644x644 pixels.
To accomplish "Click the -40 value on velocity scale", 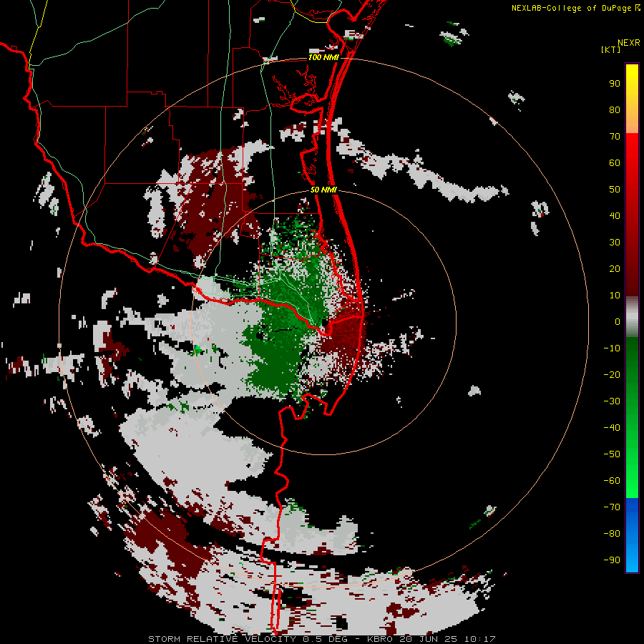I will 612,428.
